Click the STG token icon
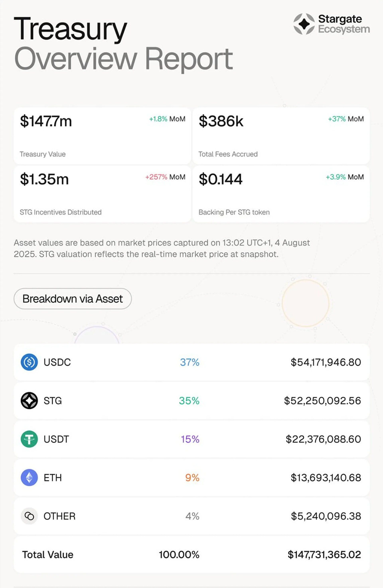Image resolution: width=383 pixels, height=588 pixels. point(29,401)
